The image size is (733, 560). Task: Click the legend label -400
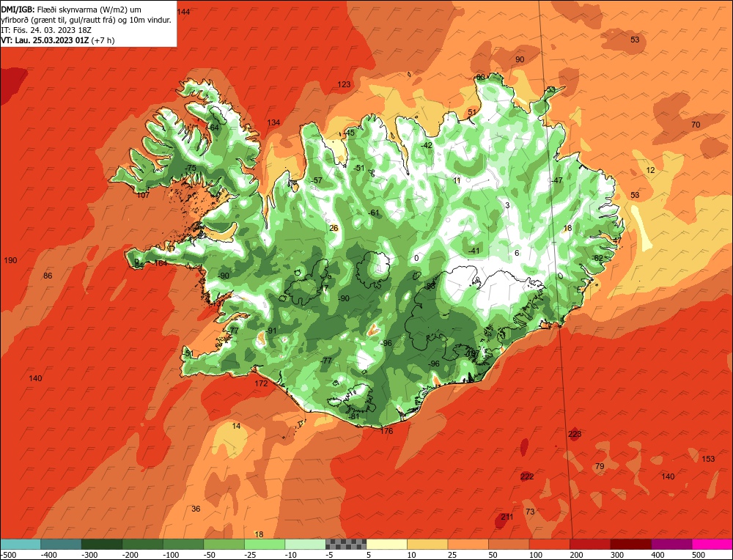tap(48, 555)
